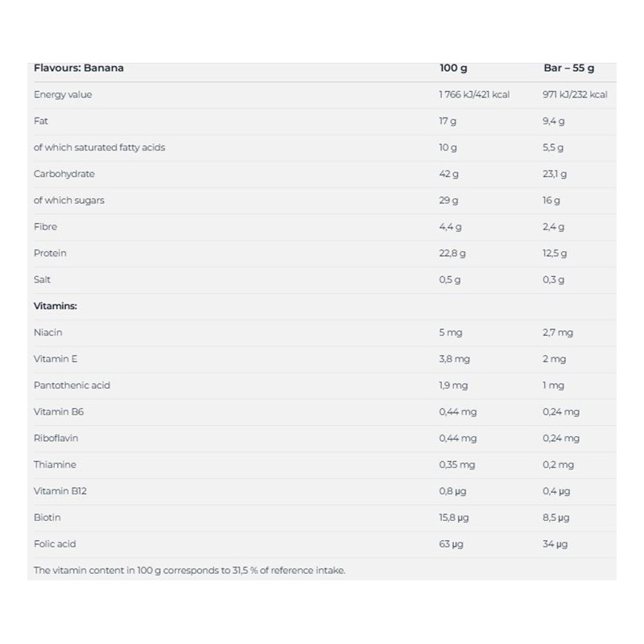Click the "Salt" row label

[42, 279]
